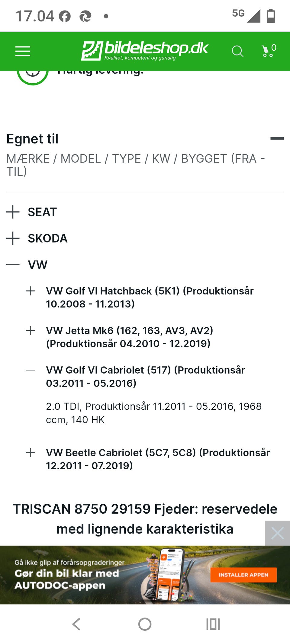Viewport: 290px width, 644px height.
Task: Open the shopping cart icon
Action: pos(269,51)
